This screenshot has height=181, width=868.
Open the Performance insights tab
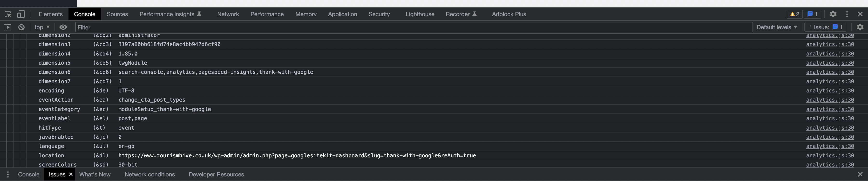(x=170, y=14)
